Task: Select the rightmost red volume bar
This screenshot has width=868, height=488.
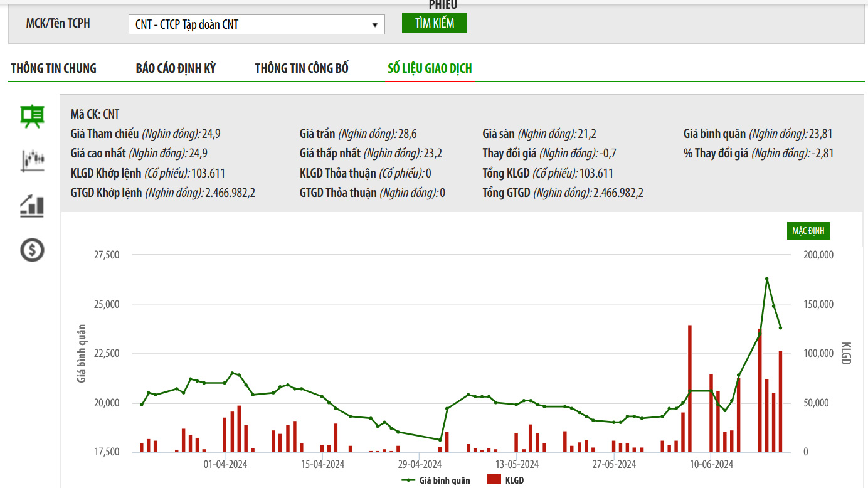Action: [x=780, y=401]
